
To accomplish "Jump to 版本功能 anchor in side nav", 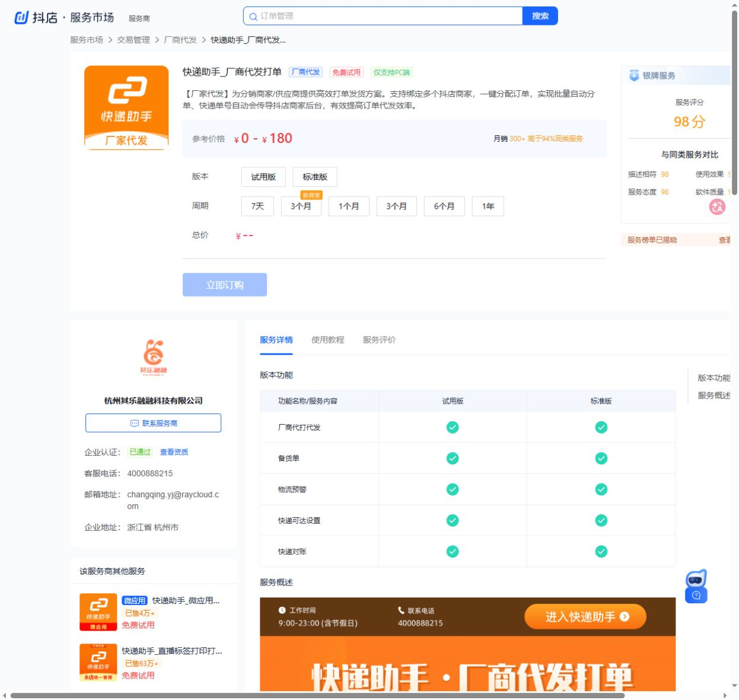I will click(x=714, y=378).
